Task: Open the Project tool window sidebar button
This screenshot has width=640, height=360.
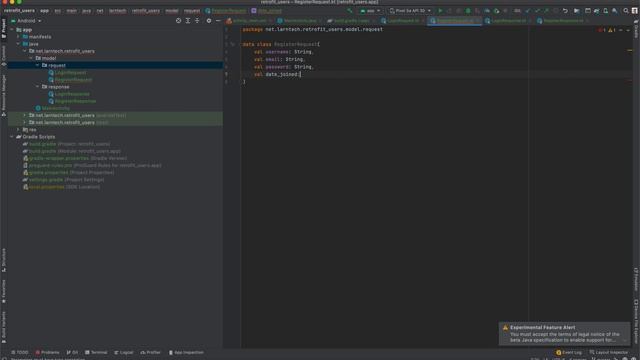Action: click(x=4, y=28)
